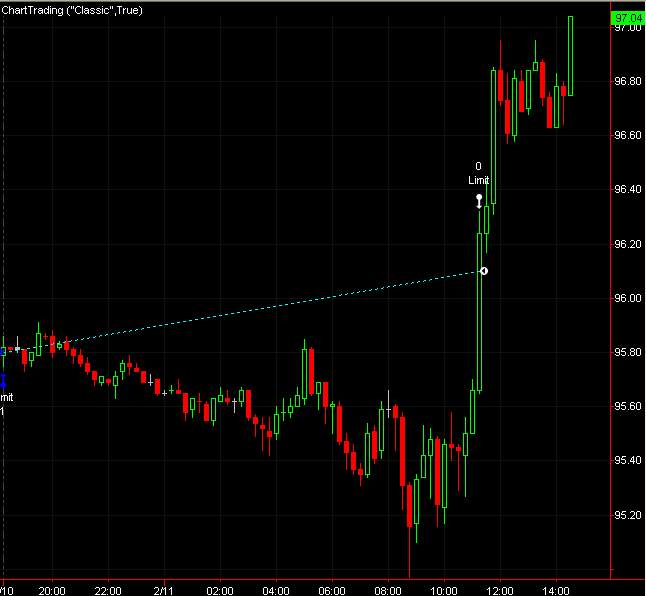Screen dimensions: 646x596
Task: Click the 95.80 price axis label
Action: click(x=628, y=352)
